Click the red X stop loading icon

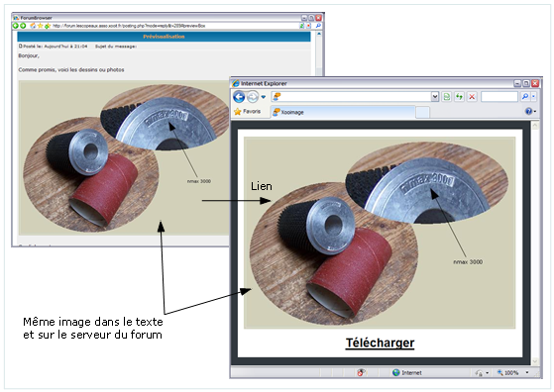coord(472,97)
